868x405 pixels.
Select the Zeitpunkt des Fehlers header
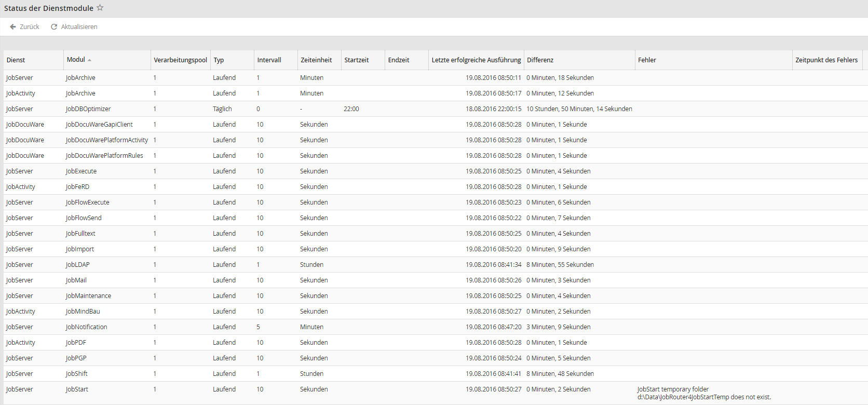tap(826, 60)
